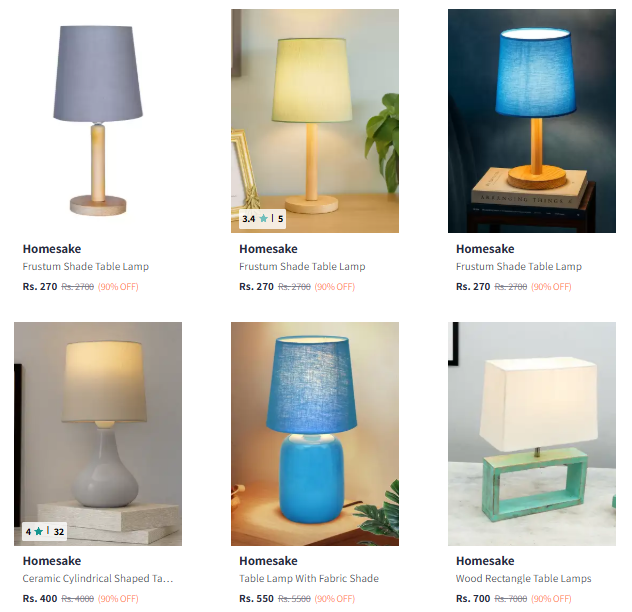The image size is (632, 612).
Task: Open Ceramic Cylindrical Shaped table lamp title
Action: click(x=98, y=579)
